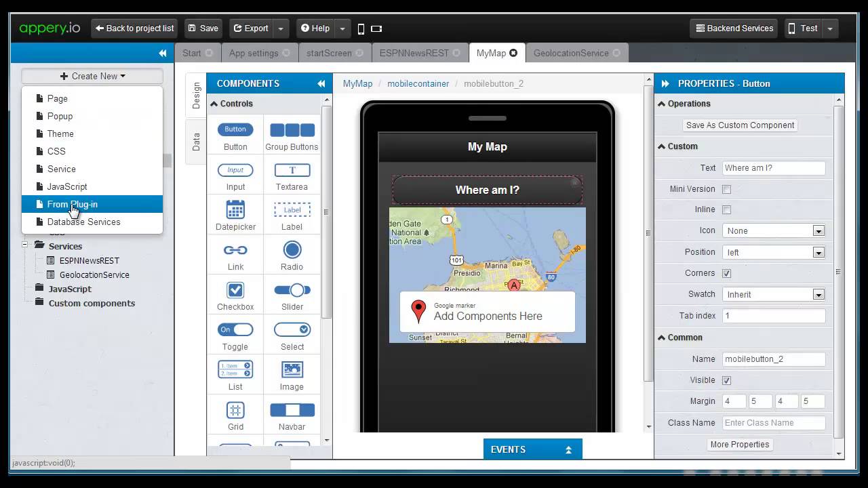Click the Image component icon
868x488 pixels.
click(292, 370)
